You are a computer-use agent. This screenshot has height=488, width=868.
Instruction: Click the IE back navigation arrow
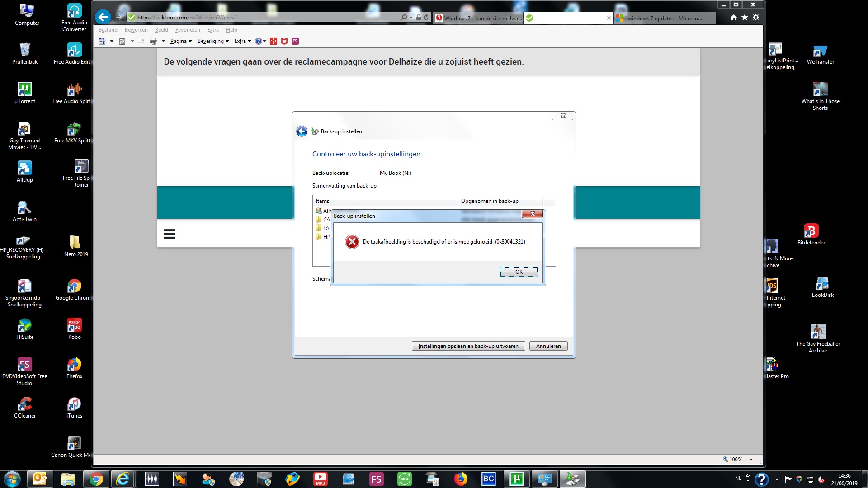click(103, 17)
